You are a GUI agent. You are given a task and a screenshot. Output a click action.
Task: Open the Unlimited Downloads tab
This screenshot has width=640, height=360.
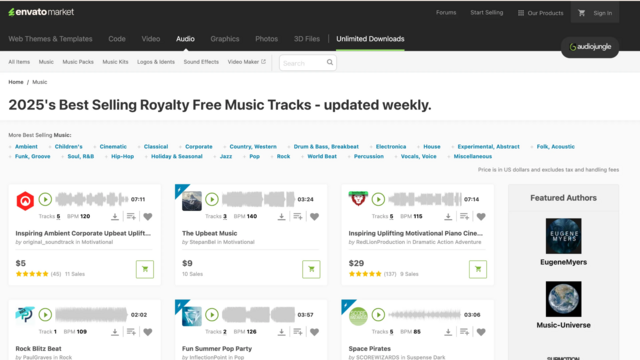pyautogui.click(x=370, y=39)
